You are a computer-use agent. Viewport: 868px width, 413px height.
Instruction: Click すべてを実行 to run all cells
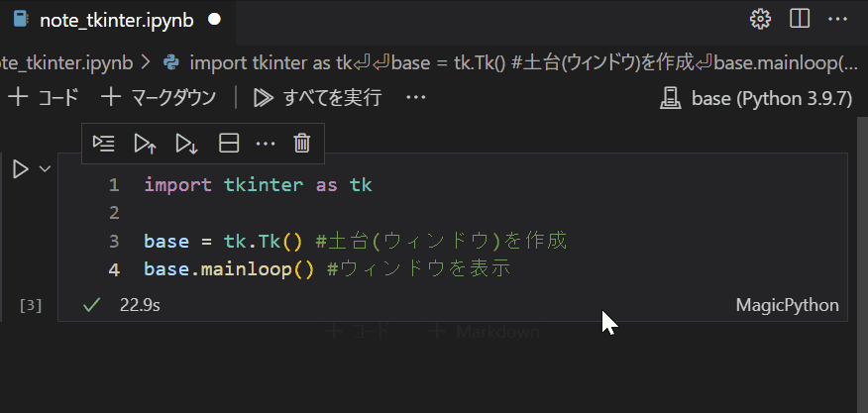coord(317,97)
